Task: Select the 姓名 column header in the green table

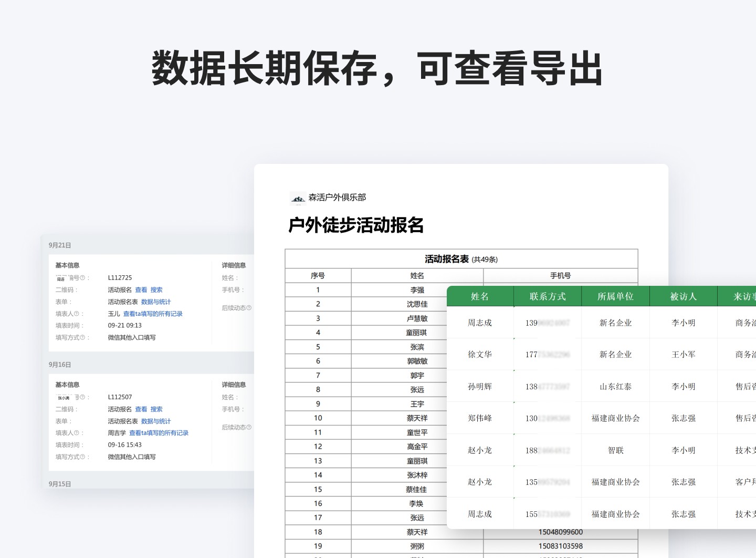Action: [479, 296]
